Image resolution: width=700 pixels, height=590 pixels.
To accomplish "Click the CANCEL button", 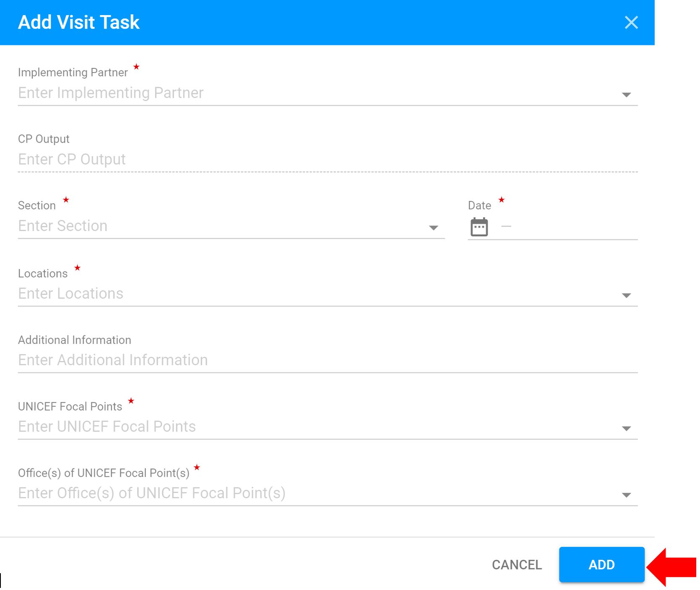I will point(517,565).
